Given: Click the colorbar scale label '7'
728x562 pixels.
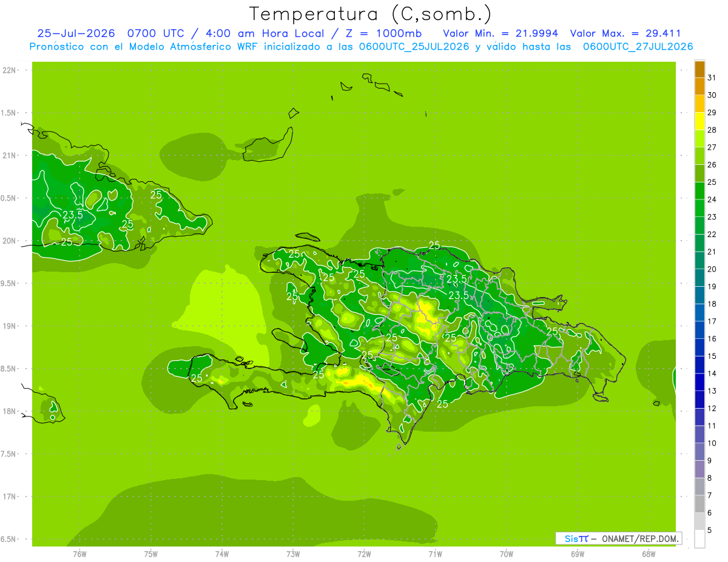Looking at the screenshot, I should [710, 495].
